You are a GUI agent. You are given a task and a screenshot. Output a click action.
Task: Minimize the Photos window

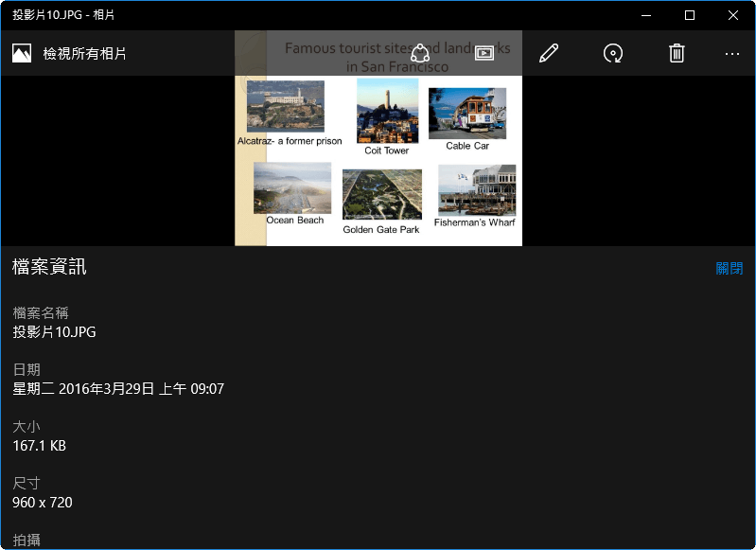647,15
